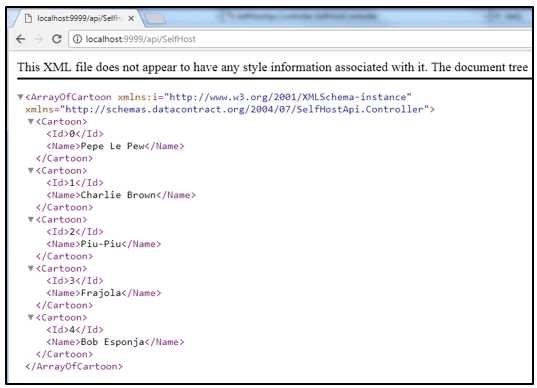Click the Name value 'Bob Esponja'
The width and height of the screenshot is (537, 388).
113,342
